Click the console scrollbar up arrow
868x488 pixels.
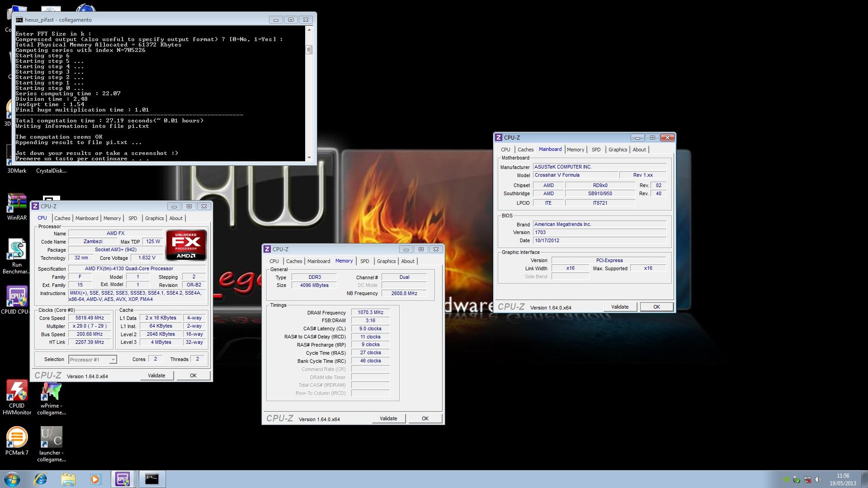(309, 30)
